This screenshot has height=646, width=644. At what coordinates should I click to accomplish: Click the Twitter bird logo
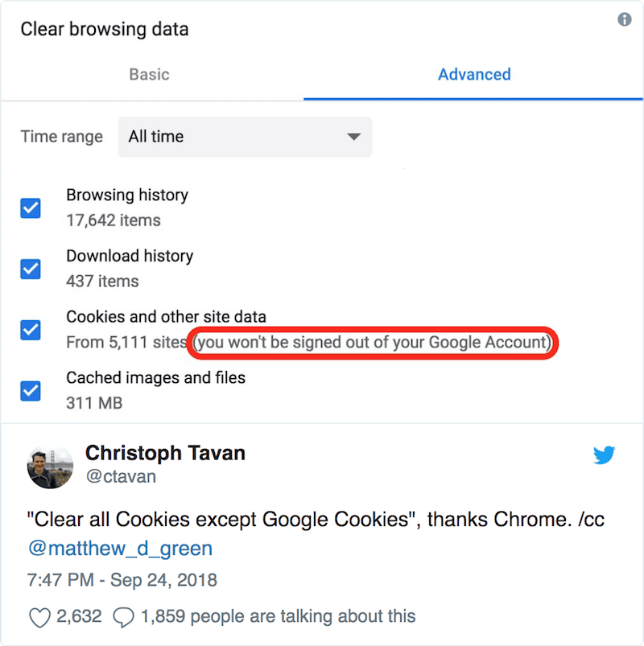604,455
